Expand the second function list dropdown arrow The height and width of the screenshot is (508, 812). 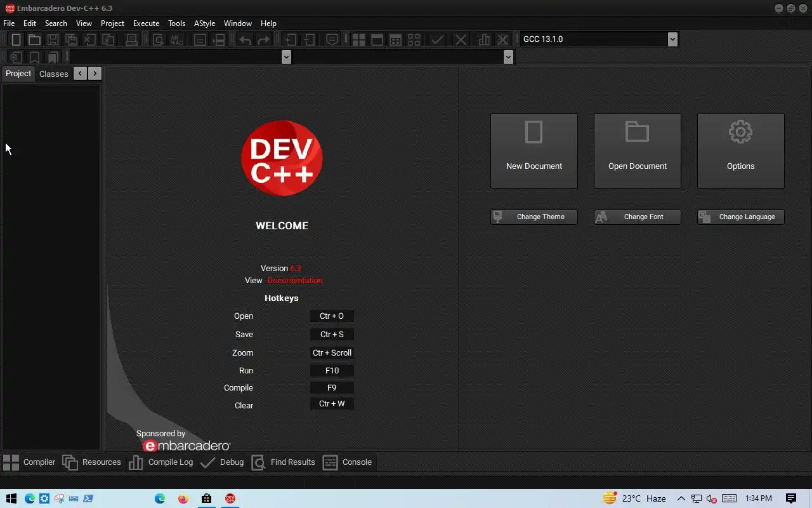508,57
